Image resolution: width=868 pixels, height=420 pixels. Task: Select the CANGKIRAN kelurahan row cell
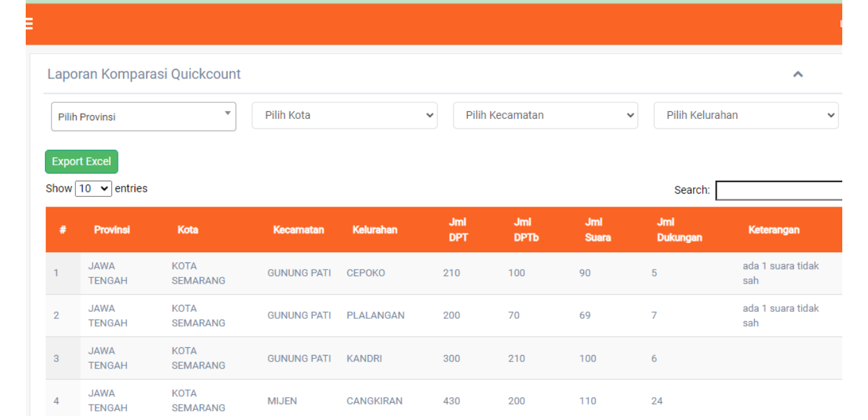pyautogui.click(x=374, y=401)
